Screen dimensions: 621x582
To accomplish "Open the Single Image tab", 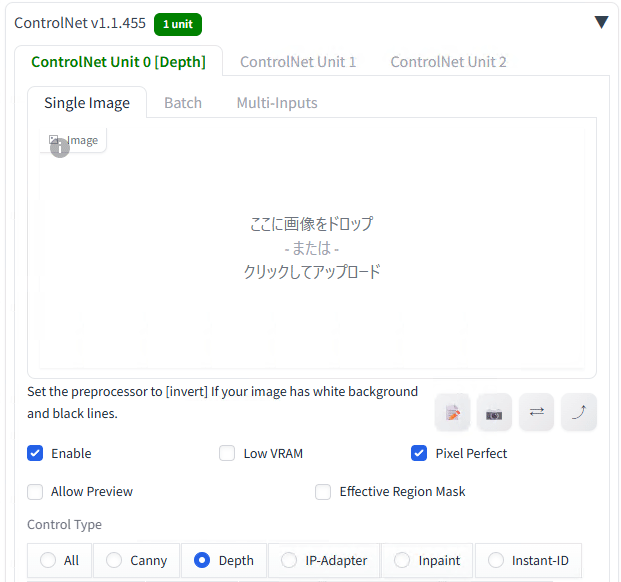I will click(87, 103).
